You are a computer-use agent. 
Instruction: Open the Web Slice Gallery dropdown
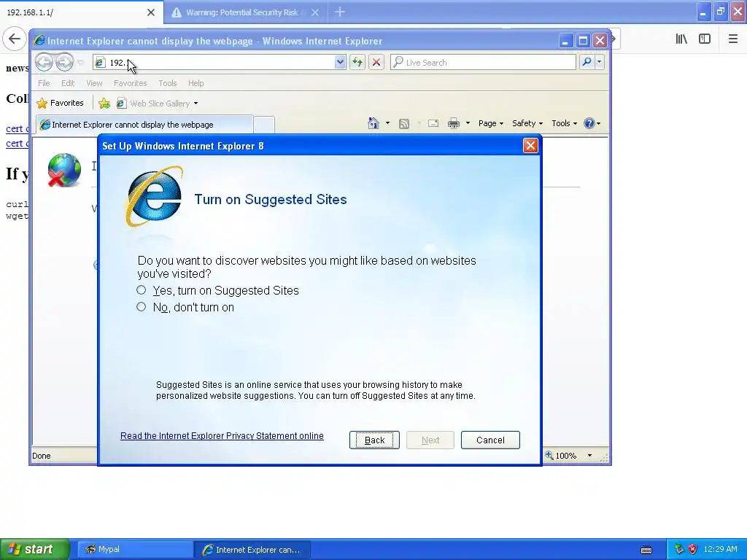pos(158,104)
